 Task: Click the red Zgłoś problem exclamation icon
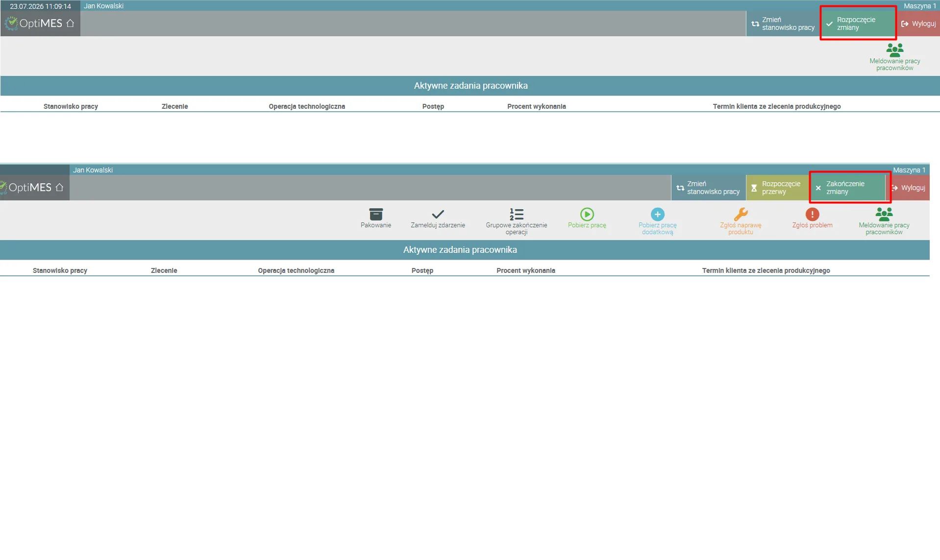point(812,214)
